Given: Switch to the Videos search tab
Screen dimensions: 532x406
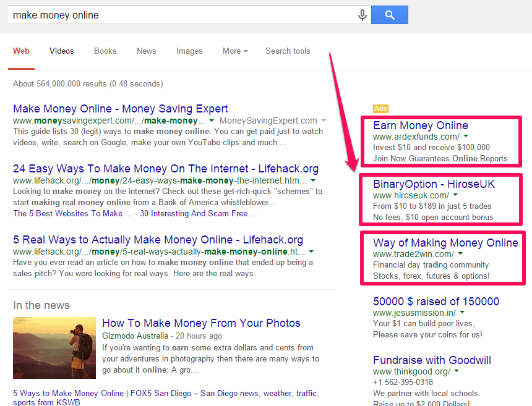Looking at the screenshot, I should click(x=62, y=51).
